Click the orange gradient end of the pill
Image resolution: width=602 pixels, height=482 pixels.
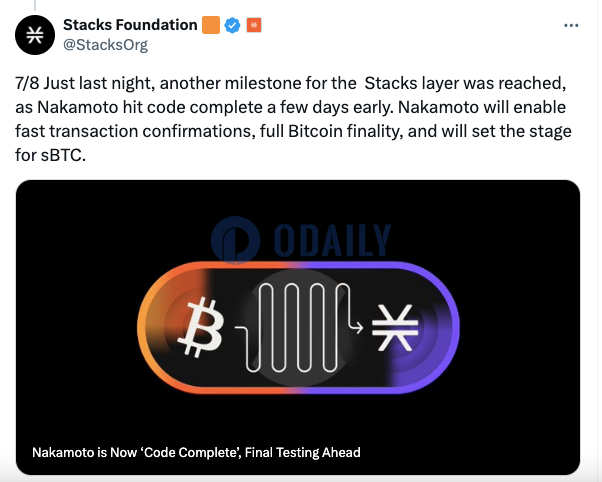[169, 328]
